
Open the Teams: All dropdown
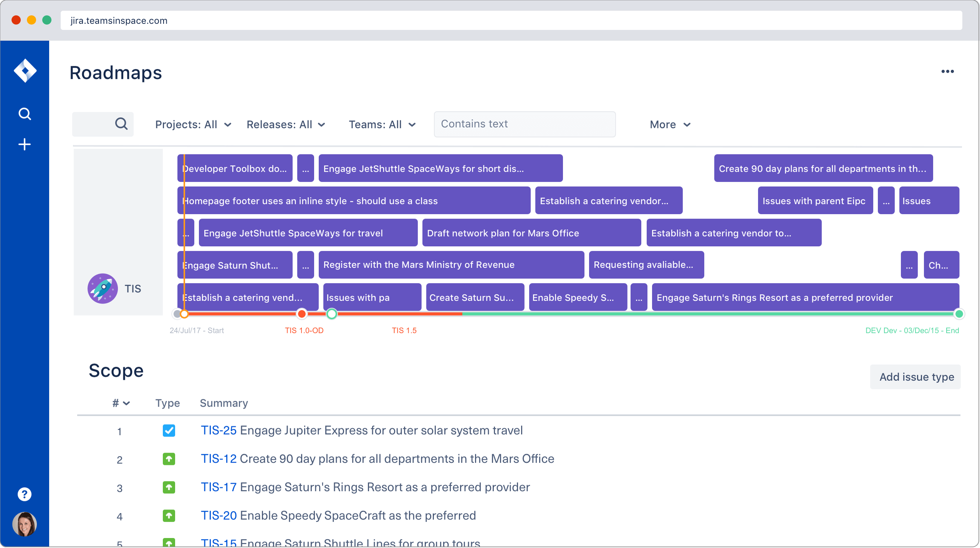(382, 125)
